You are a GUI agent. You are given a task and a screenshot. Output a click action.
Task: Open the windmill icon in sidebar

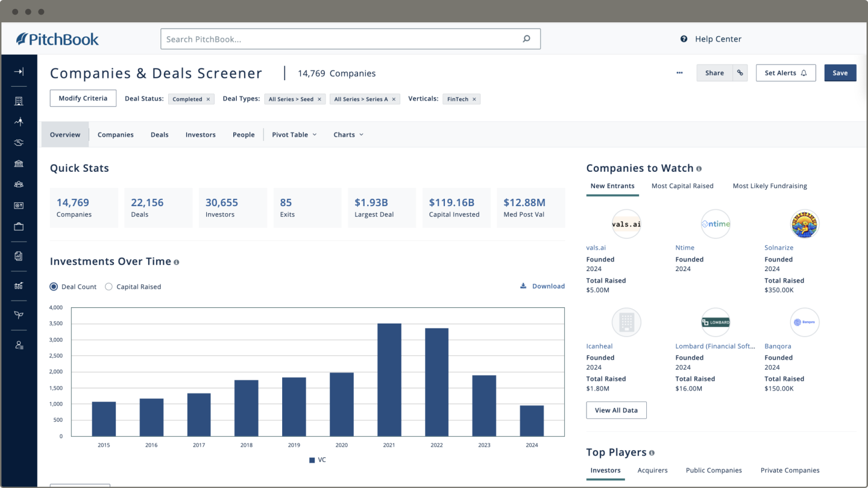pyautogui.click(x=19, y=122)
